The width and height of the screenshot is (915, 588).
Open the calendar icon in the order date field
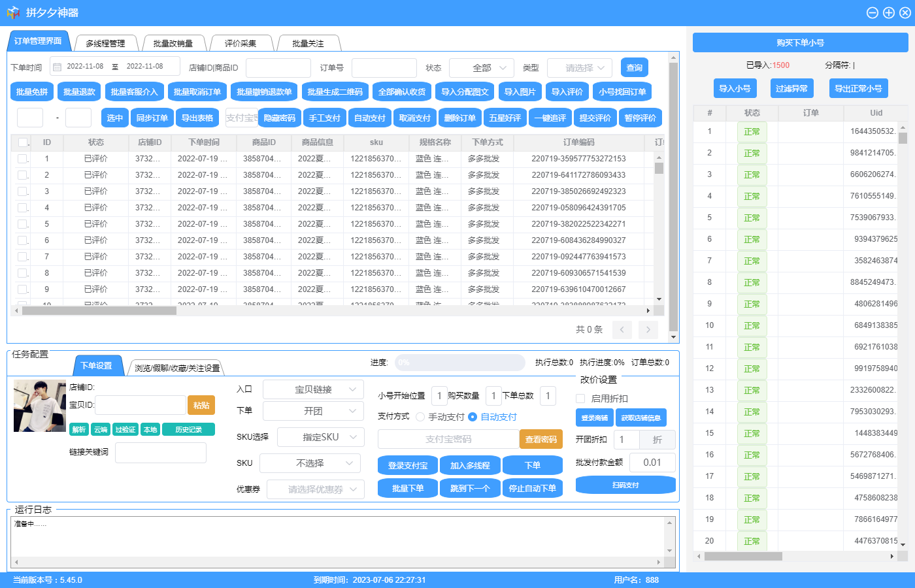[57, 67]
